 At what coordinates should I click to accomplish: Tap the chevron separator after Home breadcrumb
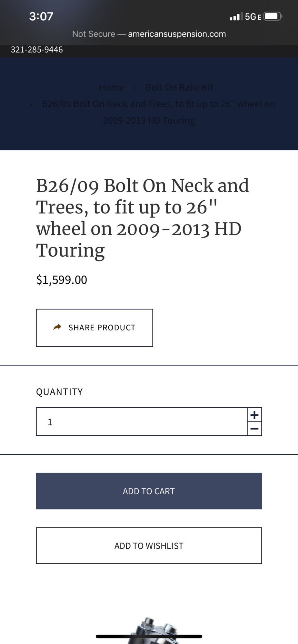coord(135,88)
